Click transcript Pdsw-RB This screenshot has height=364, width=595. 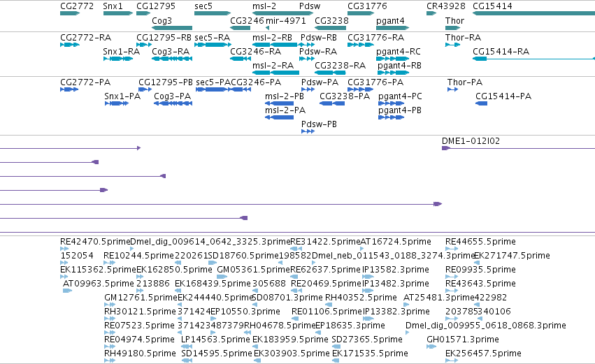tap(307, 45)
